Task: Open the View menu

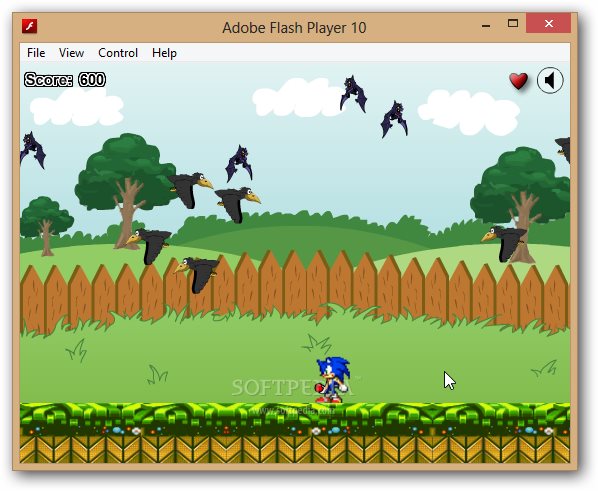Action: (x=71, y=53)
